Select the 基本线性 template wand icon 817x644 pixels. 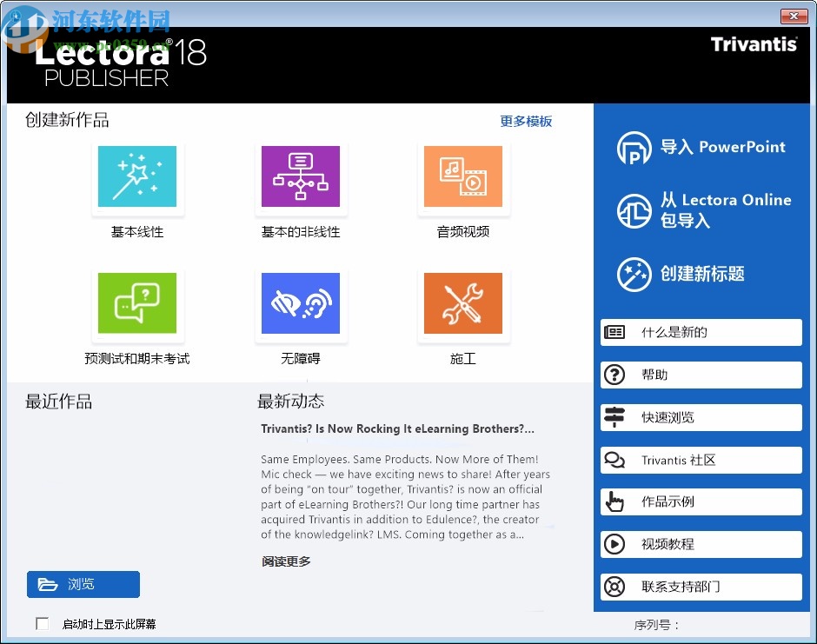[x=137, y=177]
